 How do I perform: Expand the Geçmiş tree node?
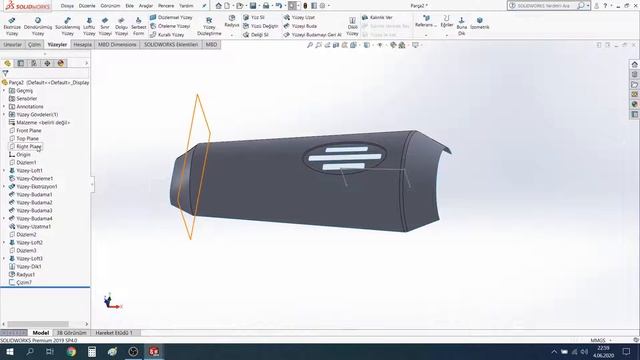coord(4,91)
